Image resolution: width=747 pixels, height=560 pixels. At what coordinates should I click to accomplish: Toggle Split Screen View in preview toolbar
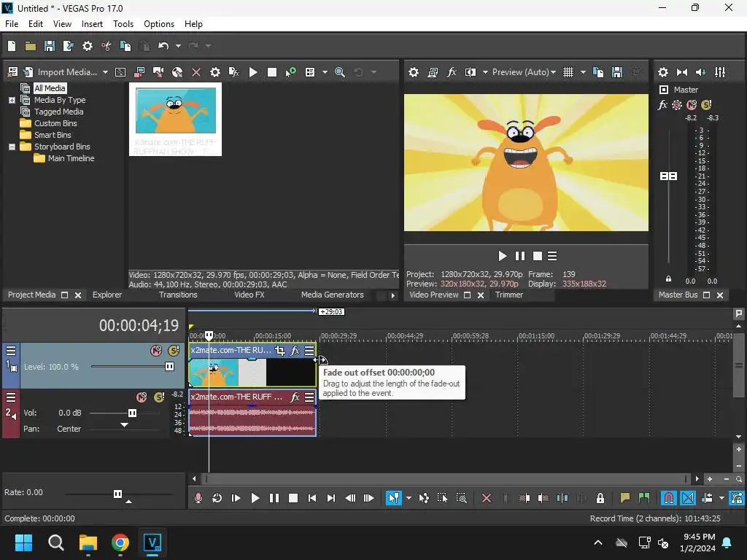tap(471, 72)
